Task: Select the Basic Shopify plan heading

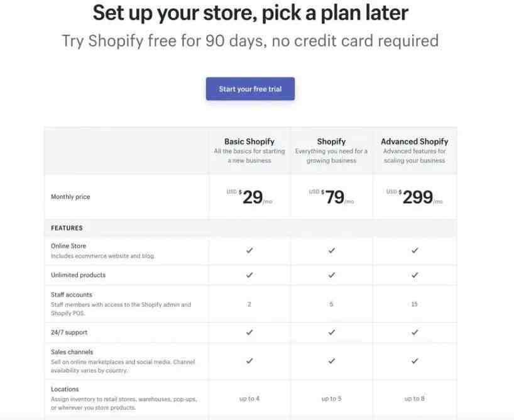Action: [249, 141]
